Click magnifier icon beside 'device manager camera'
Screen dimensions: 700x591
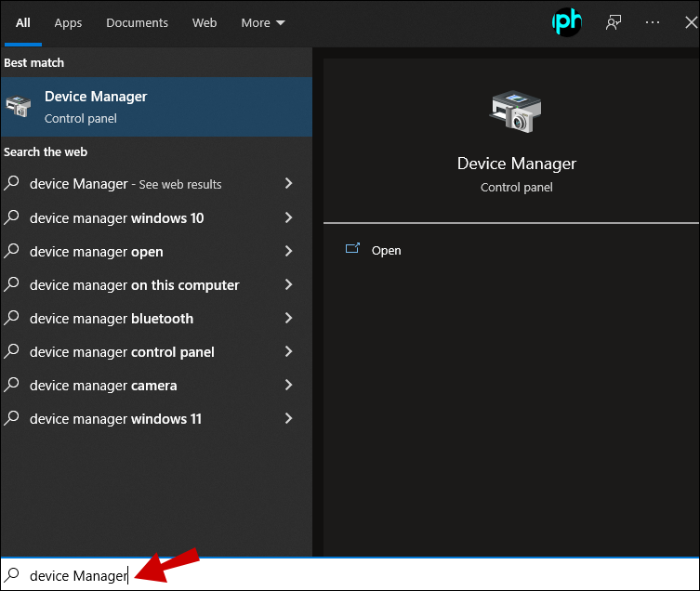(13, 385)
